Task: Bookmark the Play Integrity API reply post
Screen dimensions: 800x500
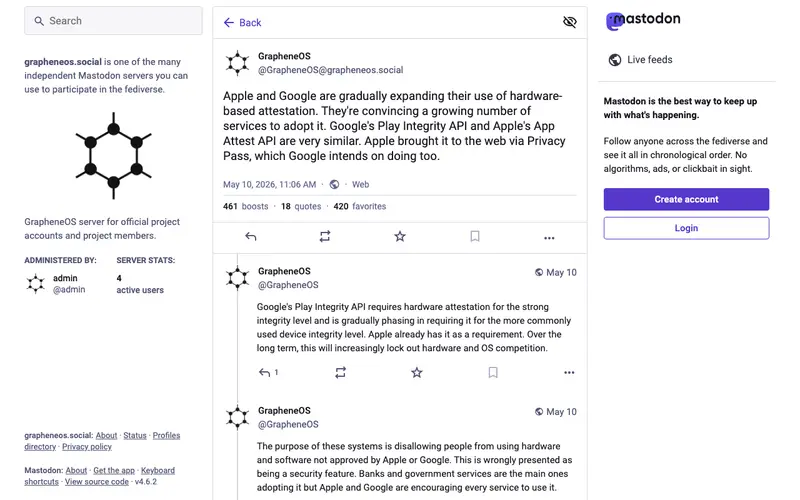Action: tap(493, 372)
